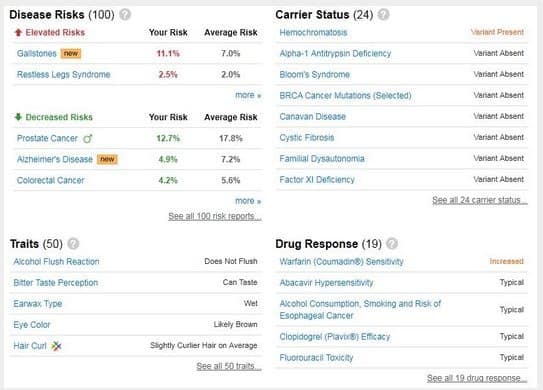The image size is (543, 390).
Task: Open the Hemochromatosis carrier report
Action: 313,33
